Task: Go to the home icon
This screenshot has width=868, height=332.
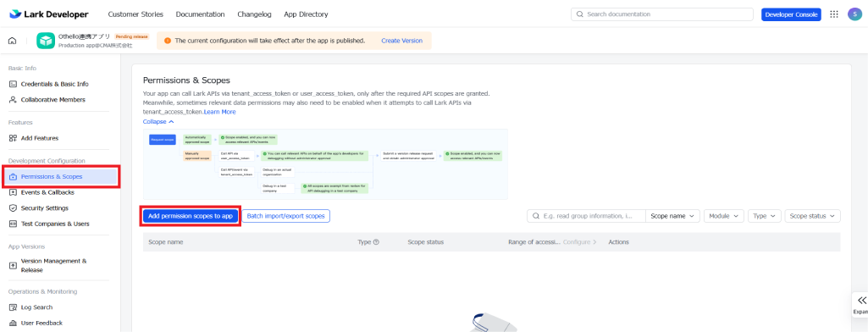Action: tap(12, 41)
